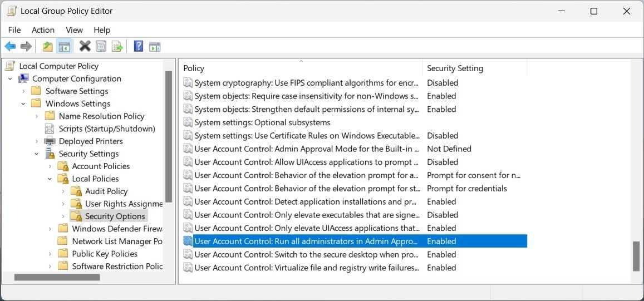The width and height of the screenshot is (644, 301).
Task: Collapse the Local Policies node
Action: coord(50,179)
